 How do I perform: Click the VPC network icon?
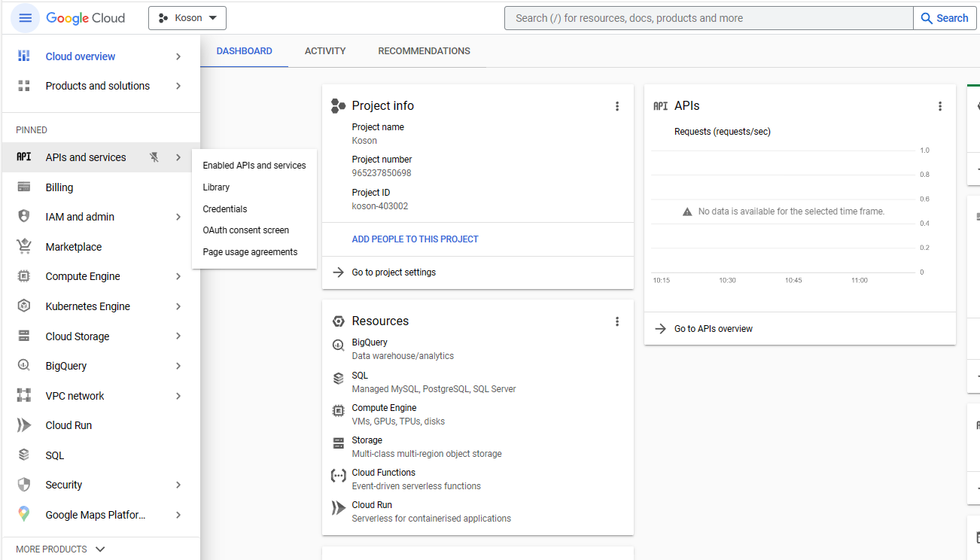click(24, 395)
